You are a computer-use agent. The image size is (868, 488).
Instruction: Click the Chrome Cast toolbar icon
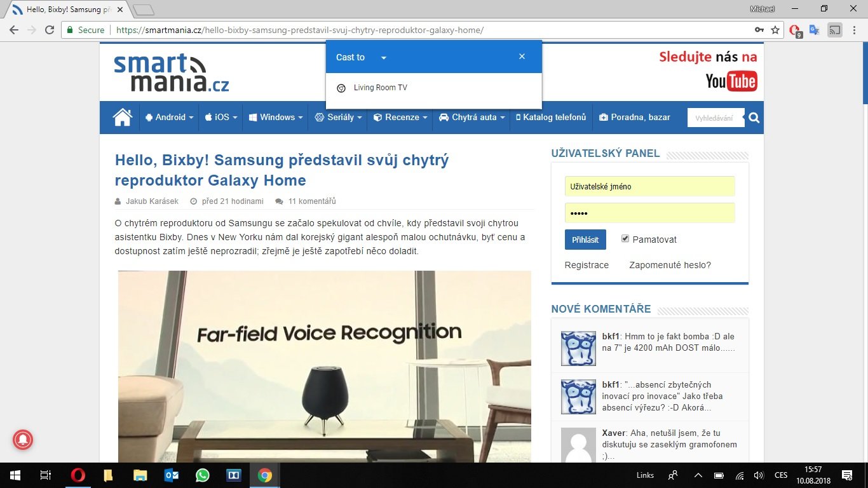click(835, 30)
